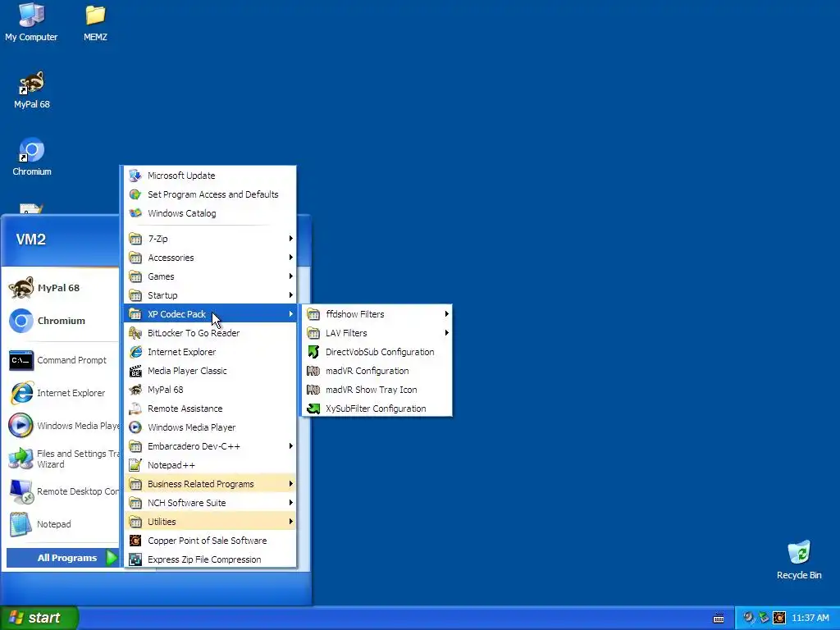Expand the LAV Filters submenu arrow

pyautogui.click(x=446, y=333)
